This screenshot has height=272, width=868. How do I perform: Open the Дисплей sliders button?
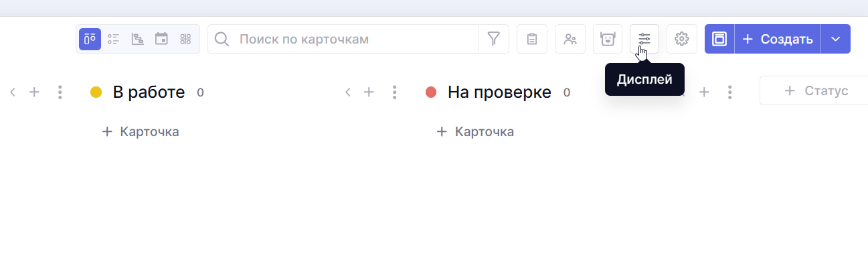point(644,39)
